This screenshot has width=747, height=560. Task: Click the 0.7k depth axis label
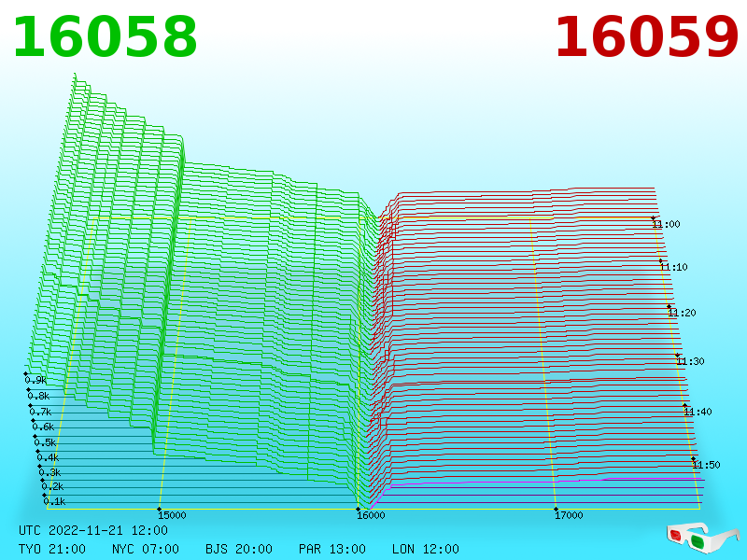(x=40, y=412)
